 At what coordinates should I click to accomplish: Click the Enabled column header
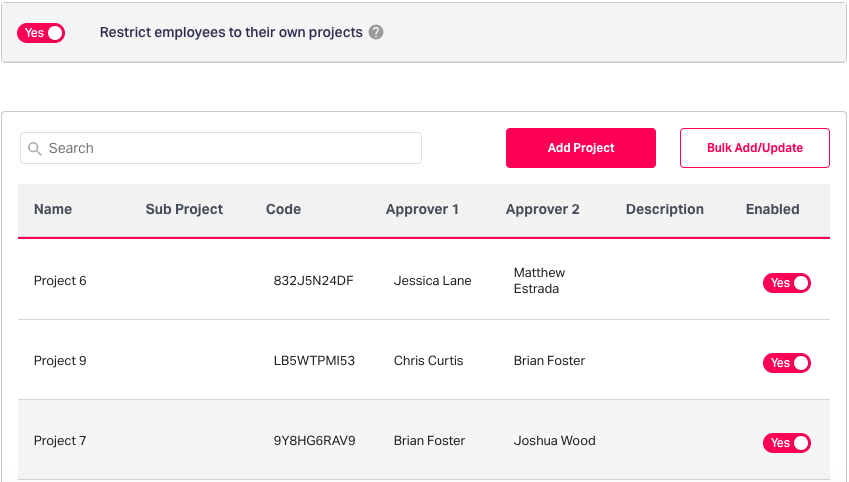point(773,210)
